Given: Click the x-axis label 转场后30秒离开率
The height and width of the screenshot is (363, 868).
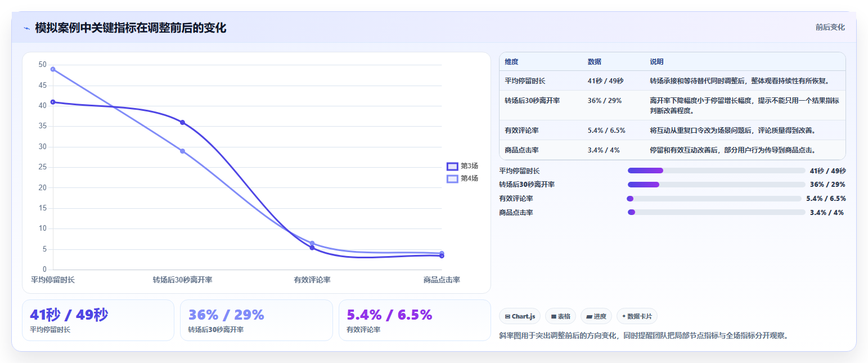Looking at the screenshot, I should 182,280.
